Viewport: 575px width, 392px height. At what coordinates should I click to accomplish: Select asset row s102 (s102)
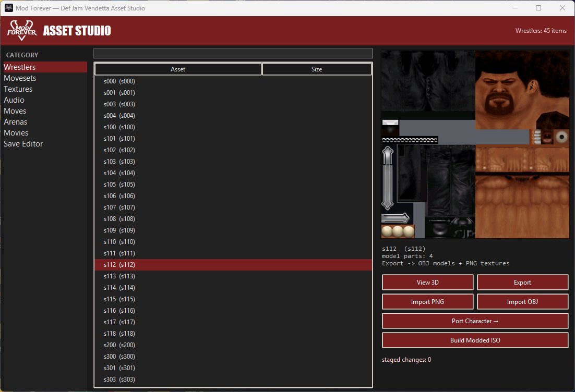coord(233,150)
